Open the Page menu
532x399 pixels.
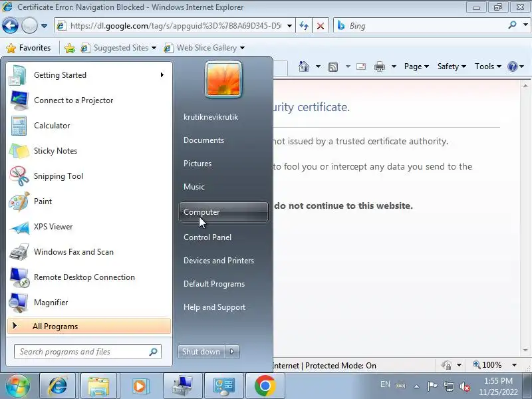point(416,66)
